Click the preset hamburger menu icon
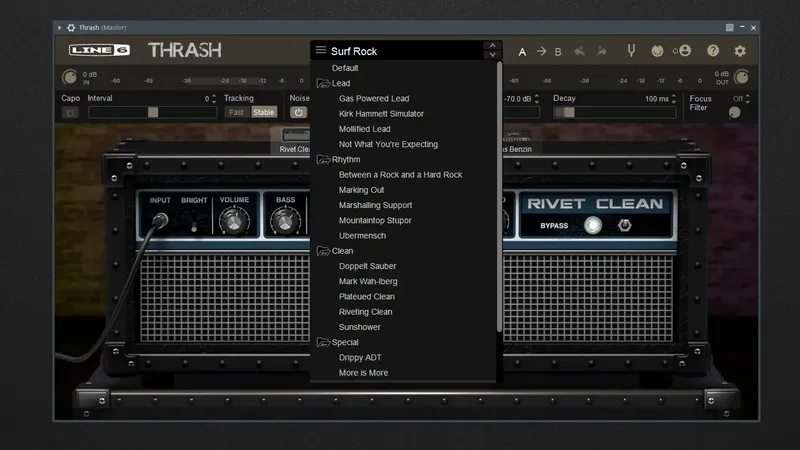This screenshot has width=800, height=450. pyautogui.click(x=321, y=50)
